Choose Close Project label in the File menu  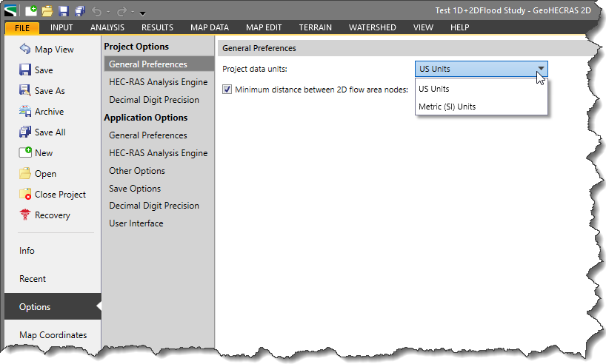60,195
